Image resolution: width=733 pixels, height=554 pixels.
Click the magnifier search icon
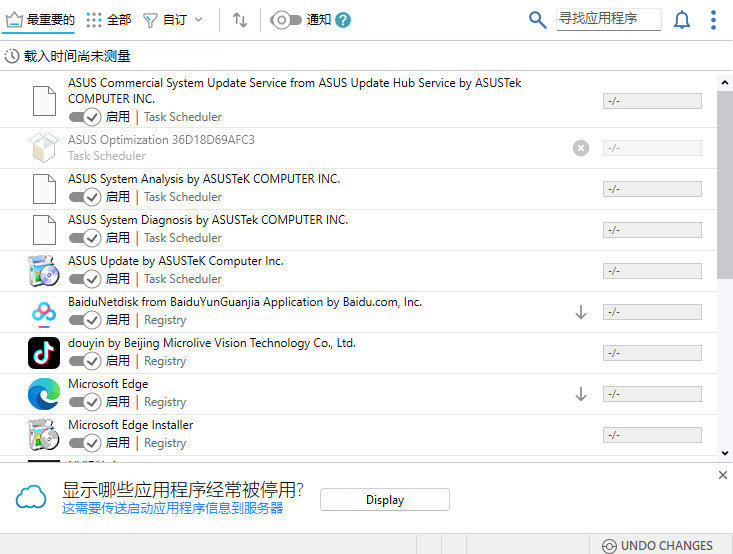[x=538, y=20]
